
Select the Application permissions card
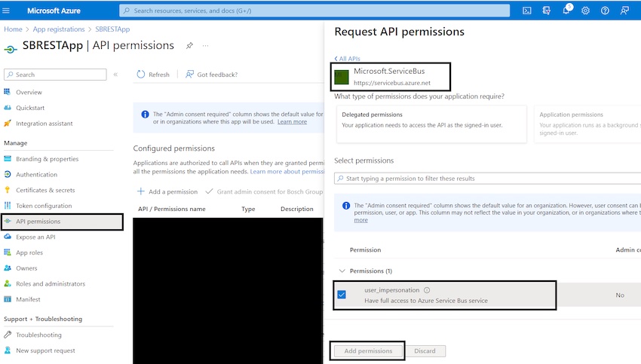click(x=587, y=124)
